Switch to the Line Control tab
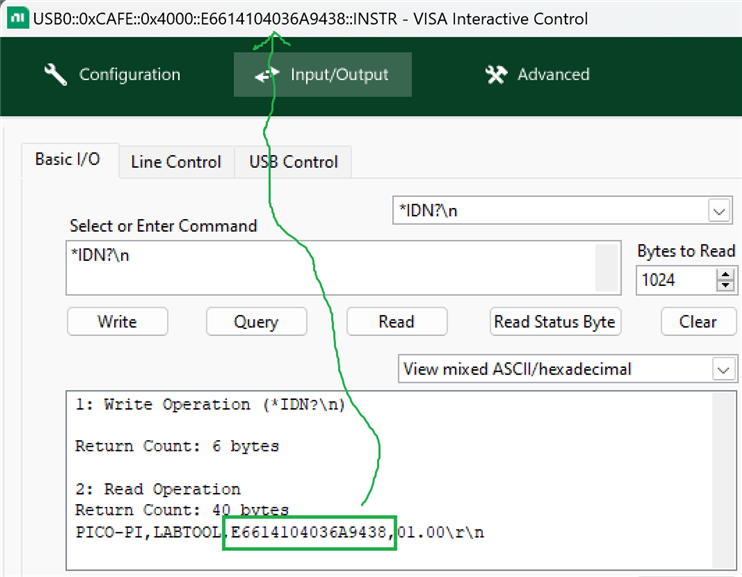This screenshot has width=742, height=577. [x=176, y=162]
